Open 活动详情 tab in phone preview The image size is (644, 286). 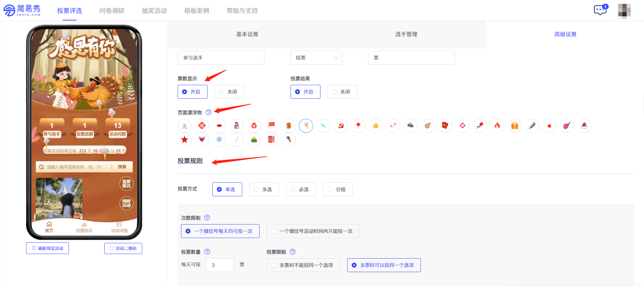[x=119, y=227]
